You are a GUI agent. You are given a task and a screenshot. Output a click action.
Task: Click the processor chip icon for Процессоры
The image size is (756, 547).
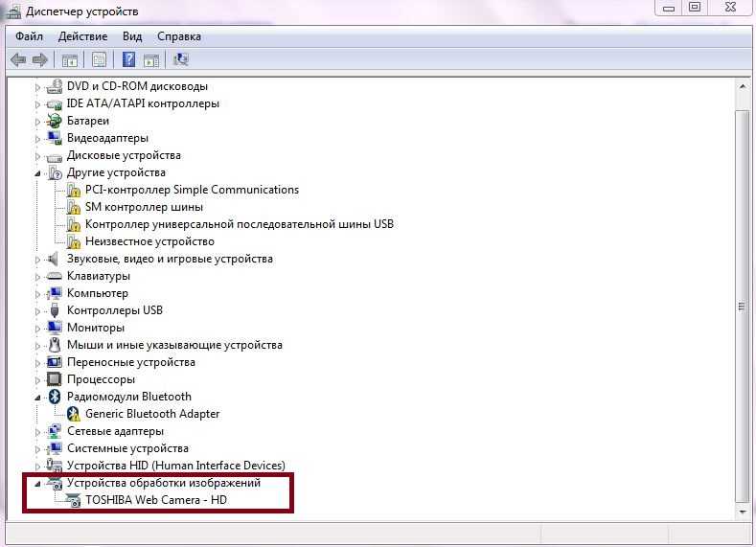coord(55,379)
